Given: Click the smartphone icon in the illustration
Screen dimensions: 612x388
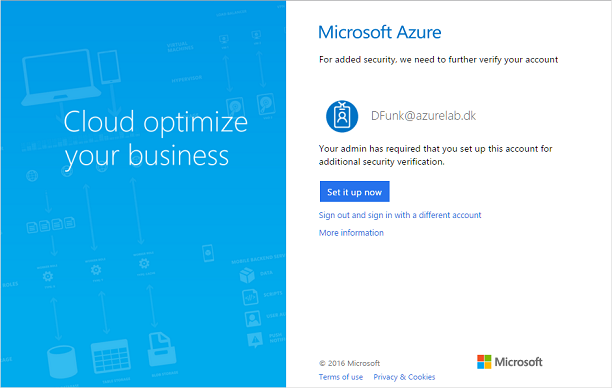Looking at the screenshot, I should point(208,253).
